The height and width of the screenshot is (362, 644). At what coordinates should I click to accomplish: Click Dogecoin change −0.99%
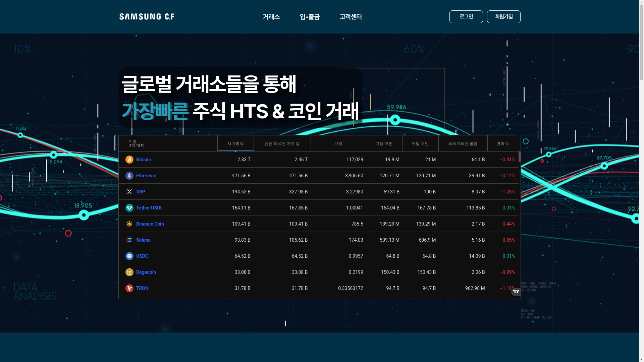click(x=507, y=272)
